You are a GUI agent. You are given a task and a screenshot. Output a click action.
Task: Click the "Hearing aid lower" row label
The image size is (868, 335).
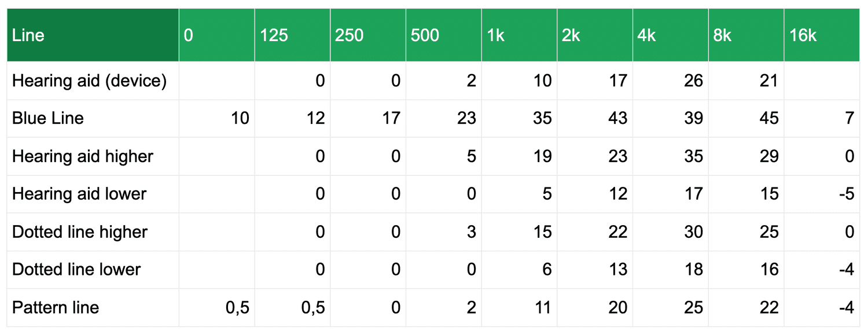[79, 194]
